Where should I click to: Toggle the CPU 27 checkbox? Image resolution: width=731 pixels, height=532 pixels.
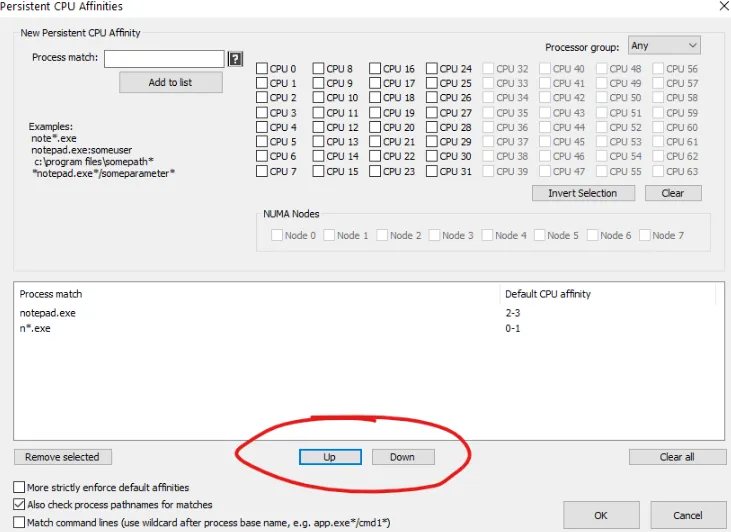(x=432, y=113)
